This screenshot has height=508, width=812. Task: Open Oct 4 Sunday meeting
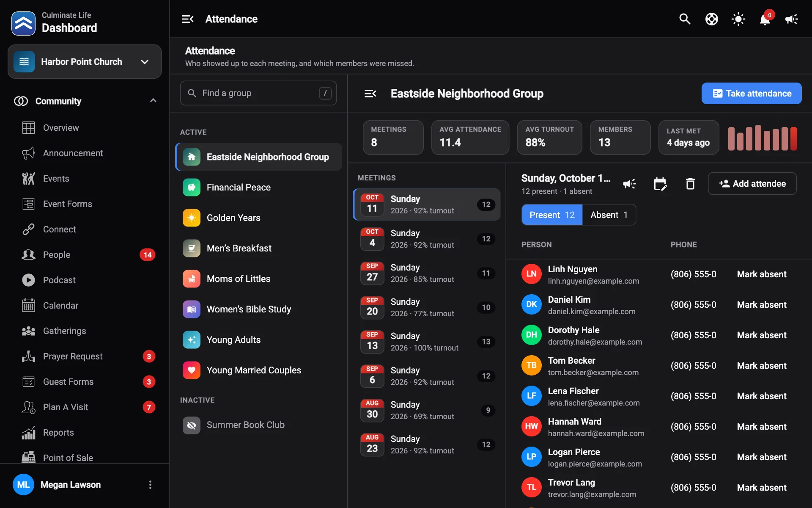point(427,239)
